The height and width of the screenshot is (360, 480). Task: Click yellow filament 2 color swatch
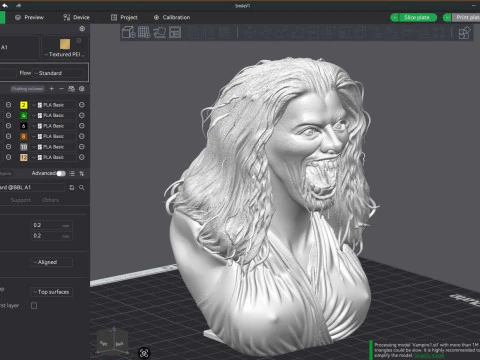pos(24,105)
